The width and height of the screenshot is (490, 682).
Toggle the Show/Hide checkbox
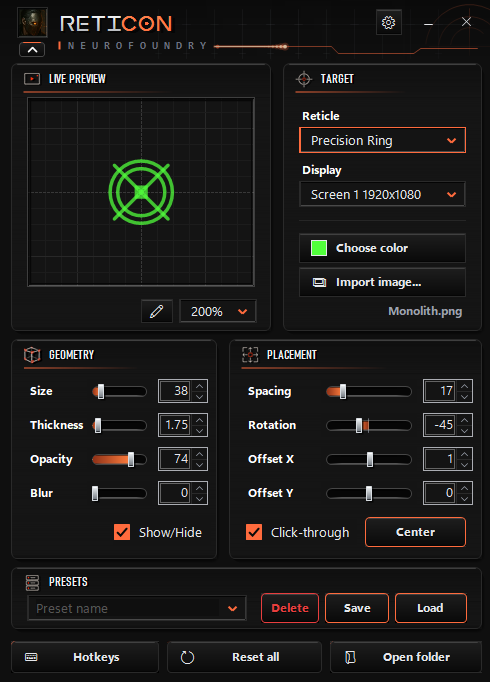(122, 532)
